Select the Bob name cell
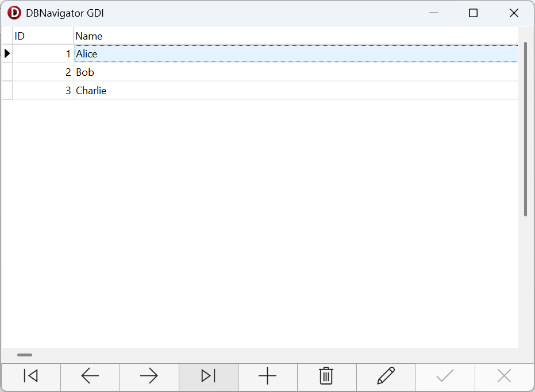Viewport: 535px width, 392px height. point(296,72)
